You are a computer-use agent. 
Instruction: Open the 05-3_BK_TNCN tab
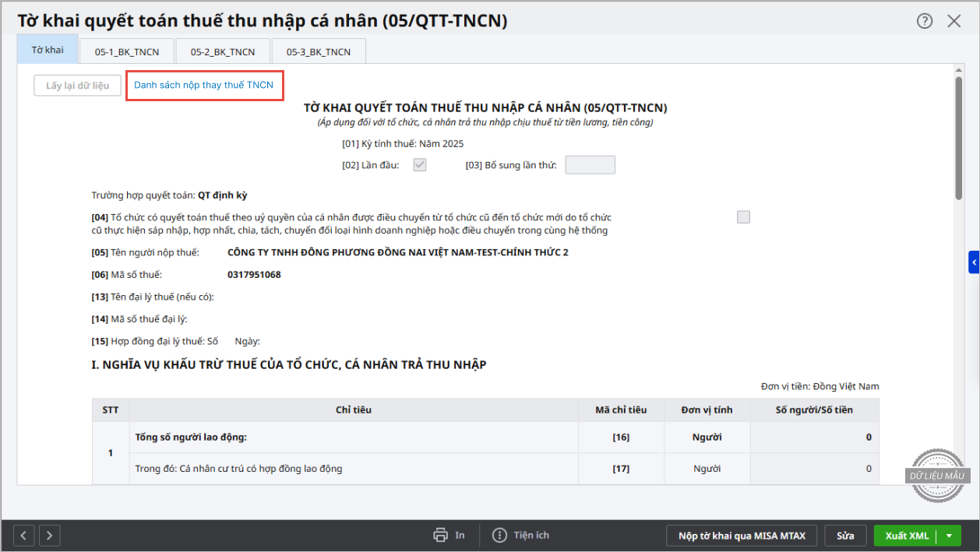point(318,52)
